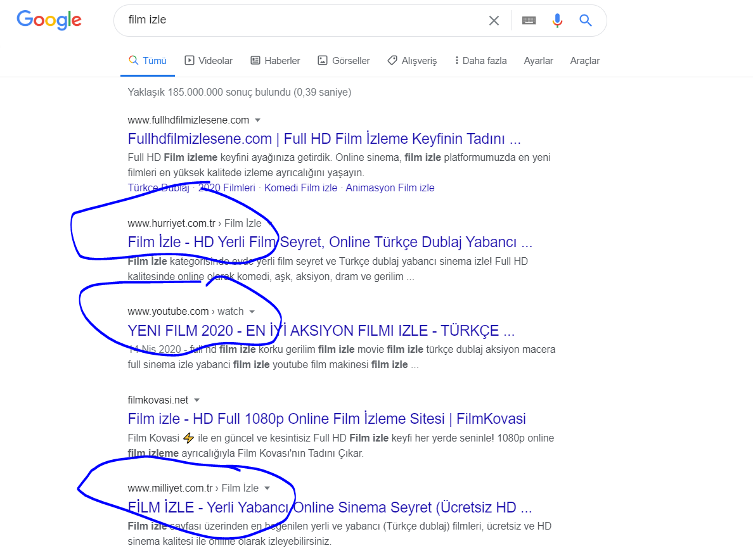Click the www.fullhdfilmizlesene.com URL text
Image resolution: width=753 pixels, height=560 pixels.
tap(188, 120)
